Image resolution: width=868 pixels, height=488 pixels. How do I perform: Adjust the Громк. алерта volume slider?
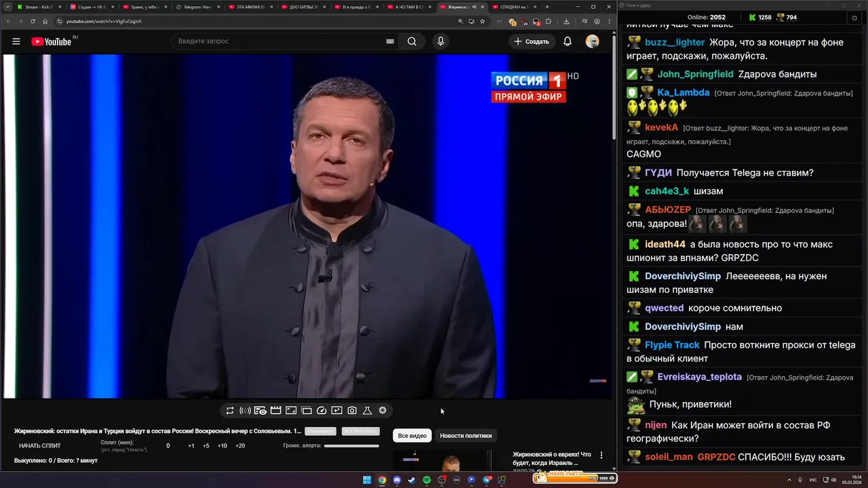click(351, 446)
